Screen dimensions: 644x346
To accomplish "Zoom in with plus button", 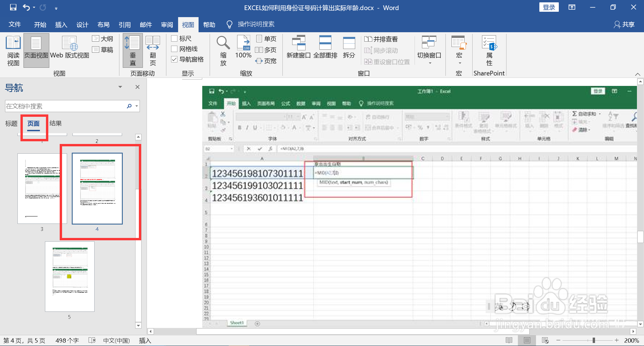I will click(616, 340).
